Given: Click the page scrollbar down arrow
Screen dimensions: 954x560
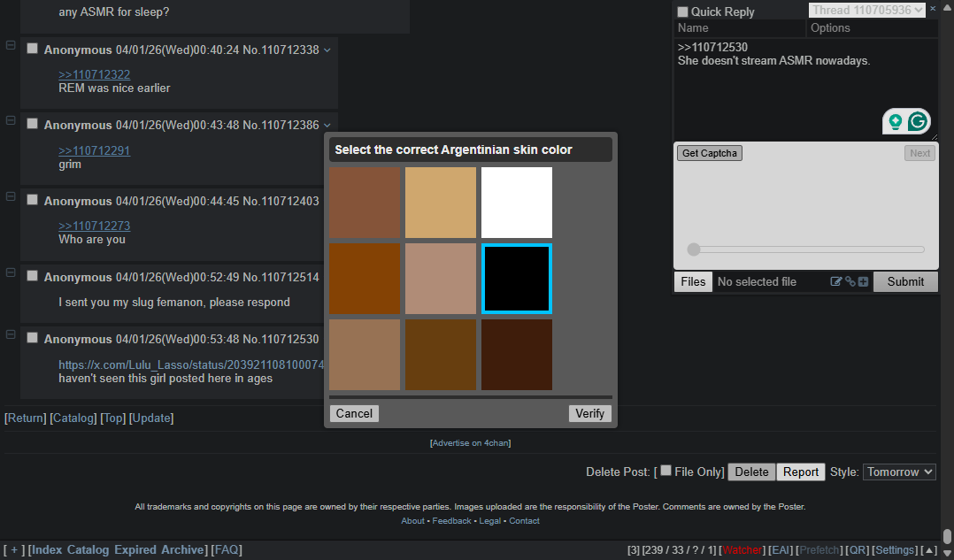Looking at the screenshot, I should pyautogui.click(x=947, y=553).
